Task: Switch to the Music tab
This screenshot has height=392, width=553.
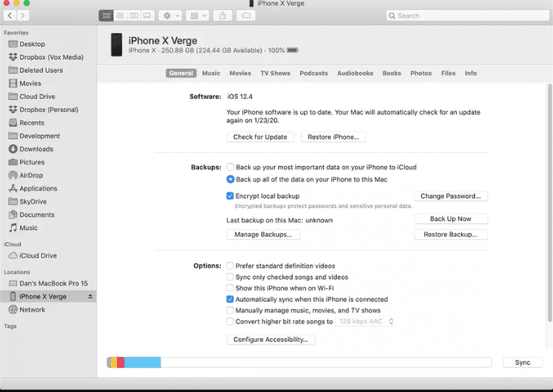Action: click(211, 73)
